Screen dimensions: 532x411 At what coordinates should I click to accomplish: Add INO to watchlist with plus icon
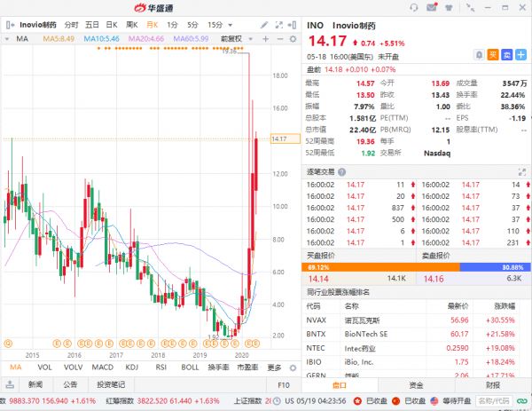click(520, 54)
